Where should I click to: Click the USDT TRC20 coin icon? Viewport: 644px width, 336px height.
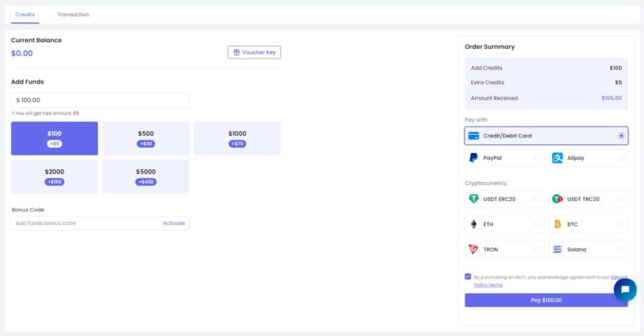coord(557,199)
